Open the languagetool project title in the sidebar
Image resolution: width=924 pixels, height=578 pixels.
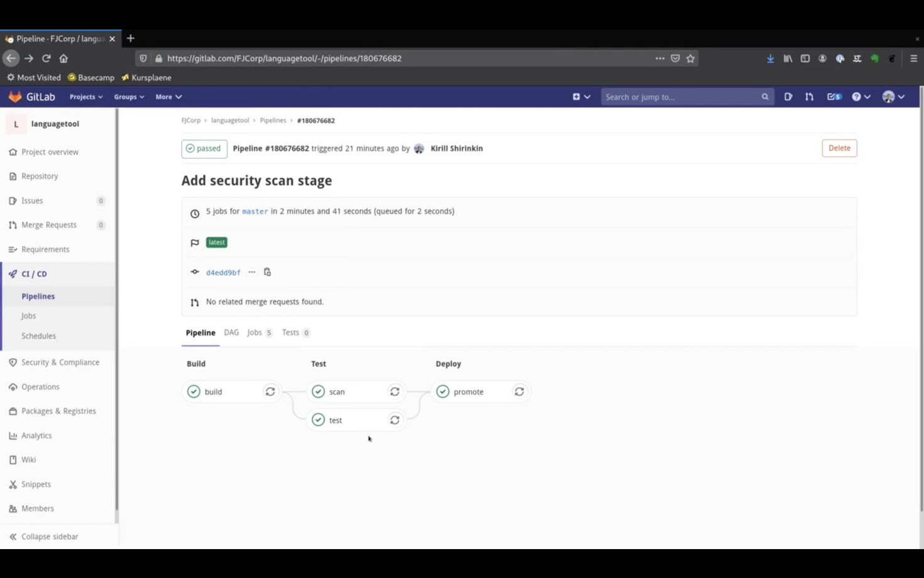pyautogui.click(x=55, y=124)
